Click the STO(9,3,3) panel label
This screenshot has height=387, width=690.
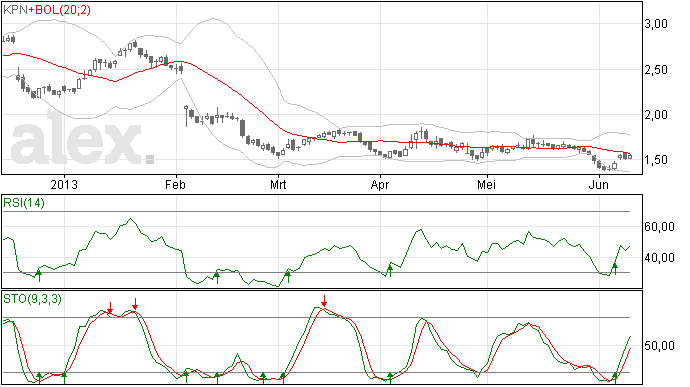pos(32,299)
